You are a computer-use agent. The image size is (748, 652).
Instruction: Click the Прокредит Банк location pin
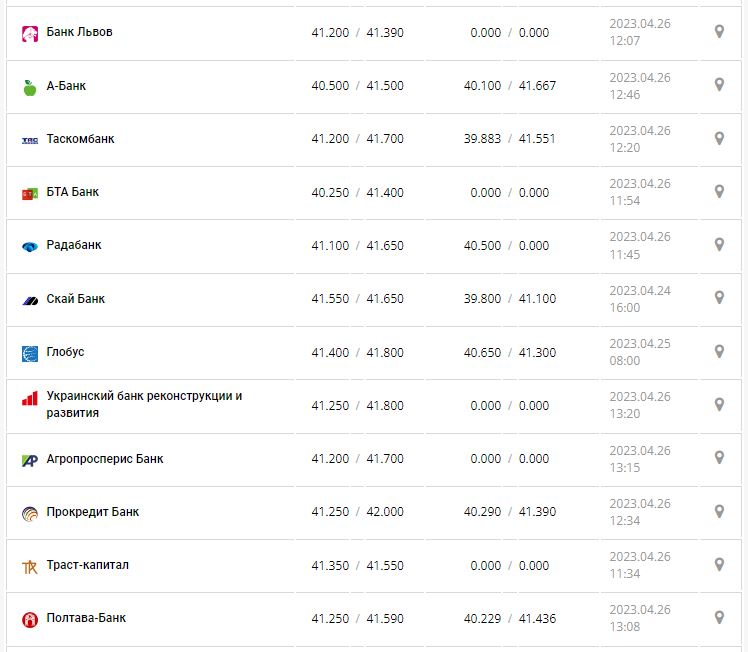719,511
